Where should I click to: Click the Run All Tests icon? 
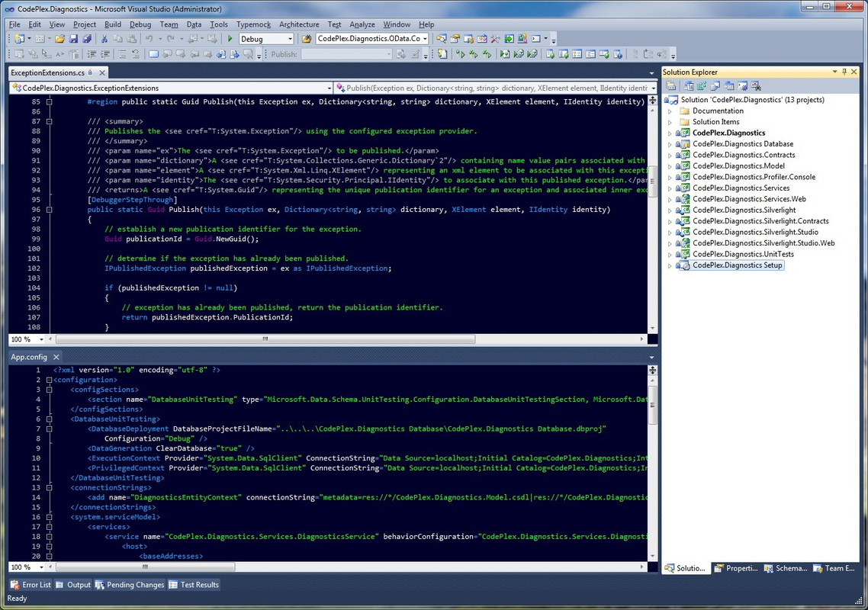(x=474, y=54)
